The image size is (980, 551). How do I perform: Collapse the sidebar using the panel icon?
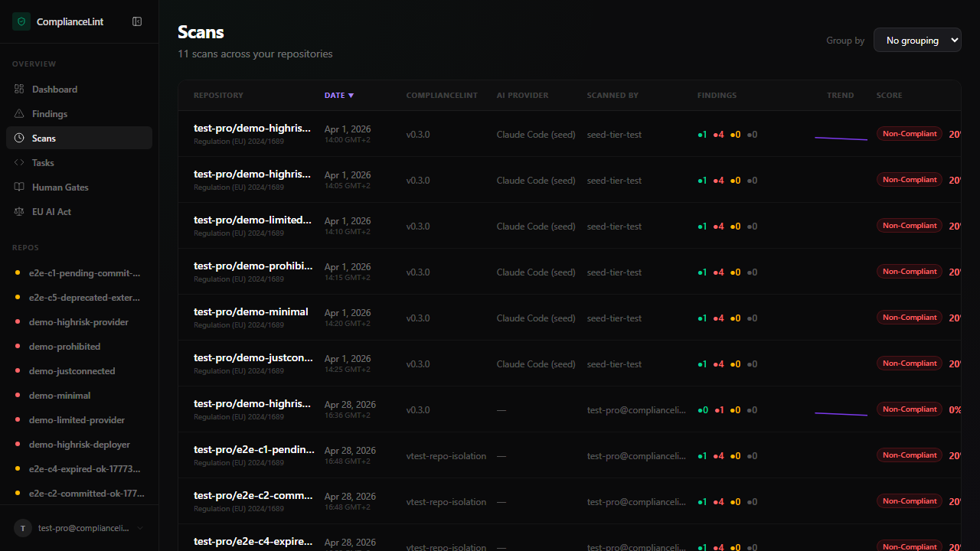[137, 21]
